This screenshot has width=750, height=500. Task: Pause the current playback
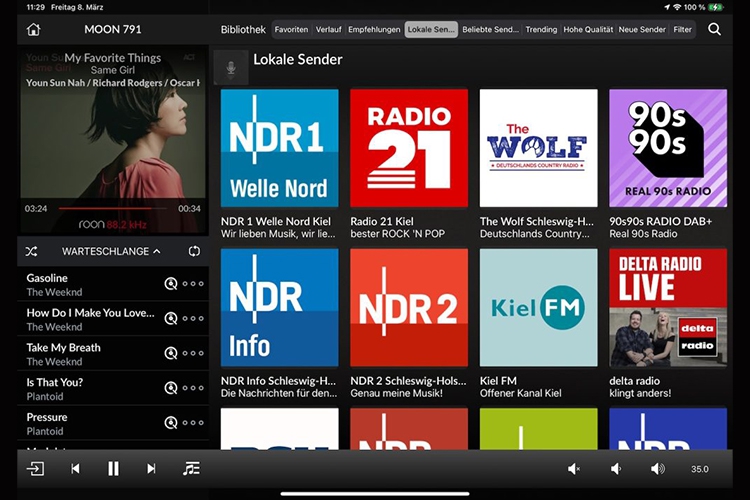coord(113,468)
